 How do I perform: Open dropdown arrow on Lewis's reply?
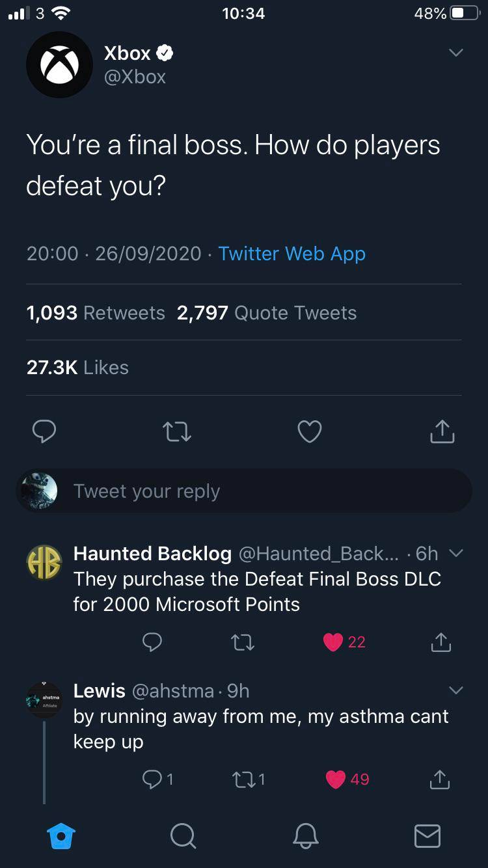(x=456, y=690)
